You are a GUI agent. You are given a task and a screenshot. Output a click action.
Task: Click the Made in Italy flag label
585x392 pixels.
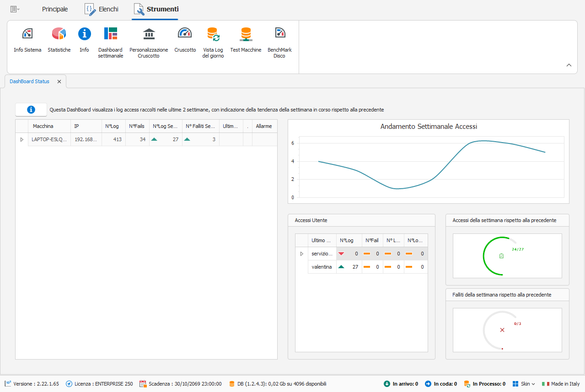click(561, 384)
